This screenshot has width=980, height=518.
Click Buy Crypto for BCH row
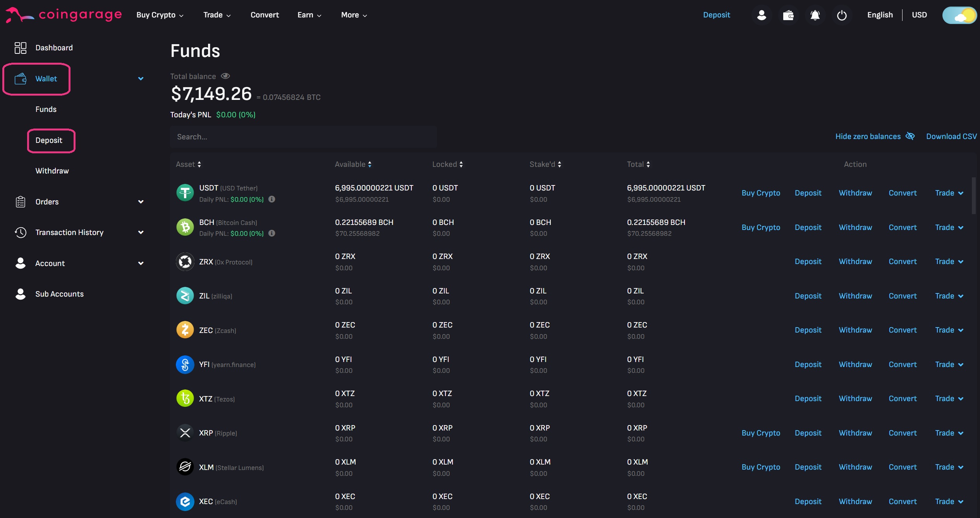coord(761,227)
